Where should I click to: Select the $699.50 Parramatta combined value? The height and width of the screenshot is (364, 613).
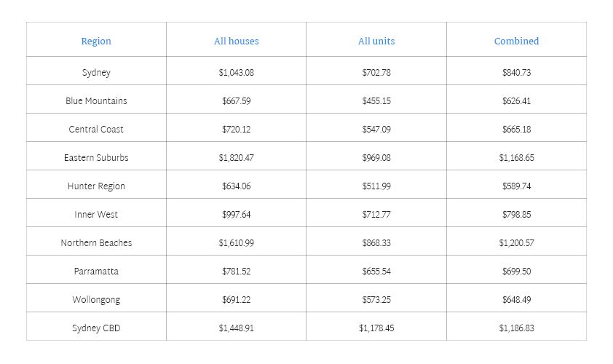(516, 272)
